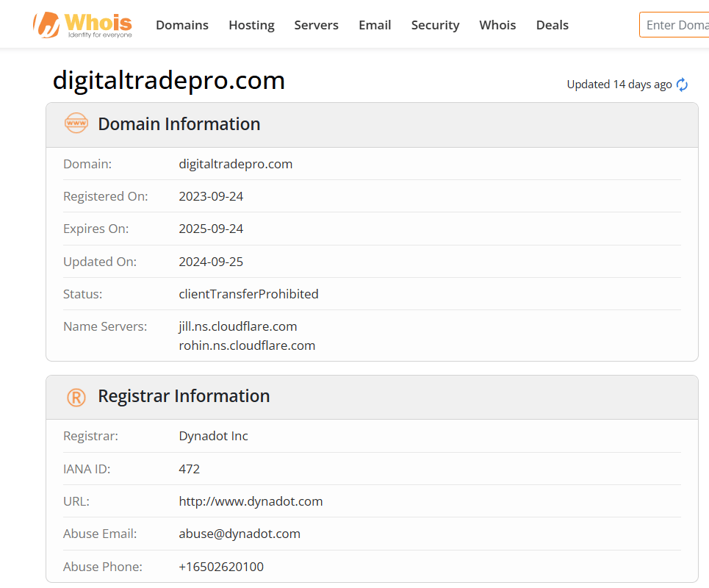Click the Abuse Email: label
The height and width of the screenshot is (588, 709).
pyautogui.click(x=100, y=534)
